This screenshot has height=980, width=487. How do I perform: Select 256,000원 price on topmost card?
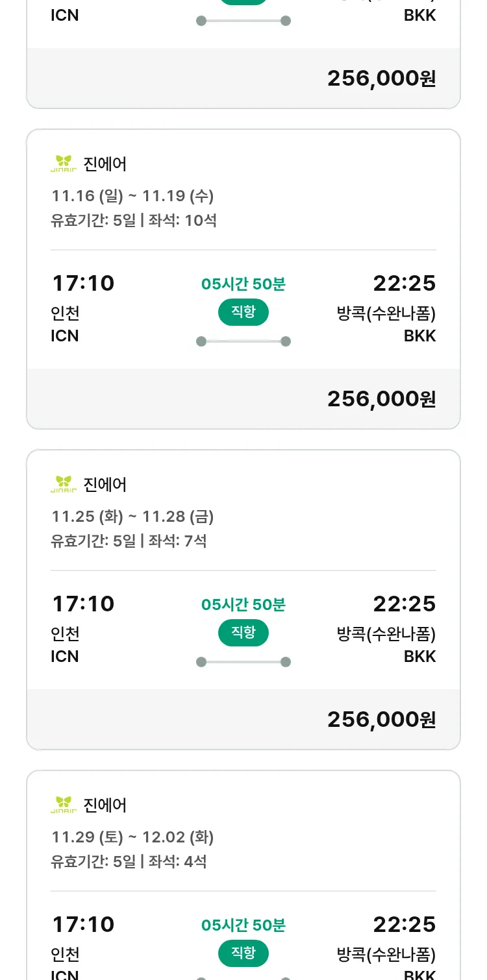[x=381, y=79]
